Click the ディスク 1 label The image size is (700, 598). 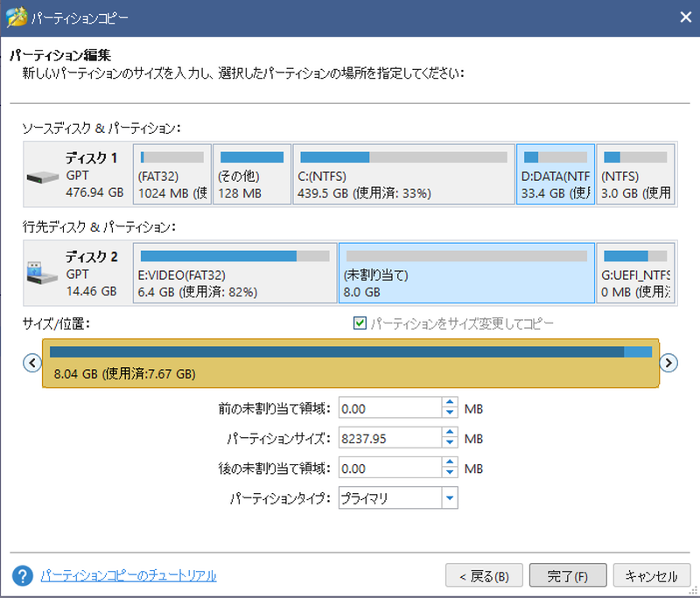pyautogui.click(x=92, y=158)
